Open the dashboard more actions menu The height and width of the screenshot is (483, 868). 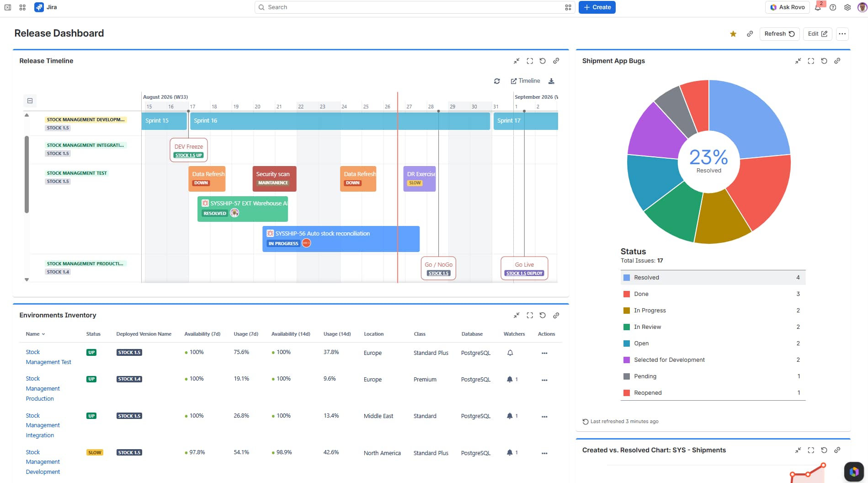[x=842, y=34]
